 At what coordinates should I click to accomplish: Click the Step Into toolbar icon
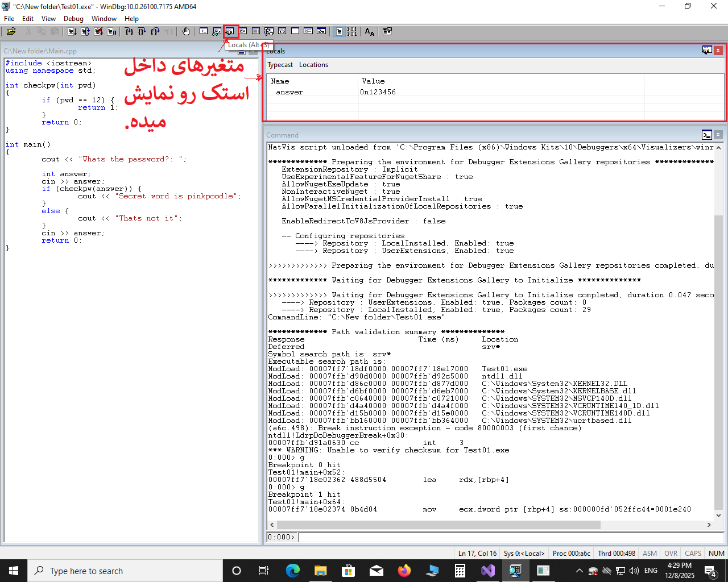[x=129, y=32]
